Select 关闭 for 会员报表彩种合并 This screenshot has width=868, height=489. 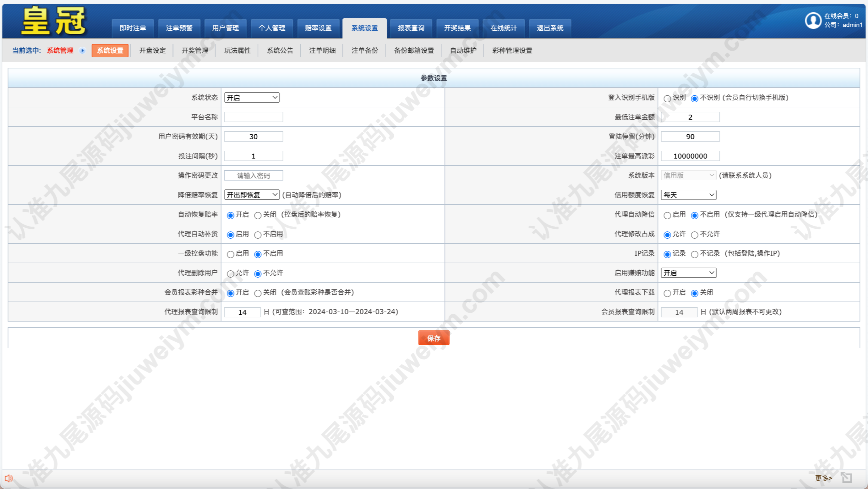(258, 293)
